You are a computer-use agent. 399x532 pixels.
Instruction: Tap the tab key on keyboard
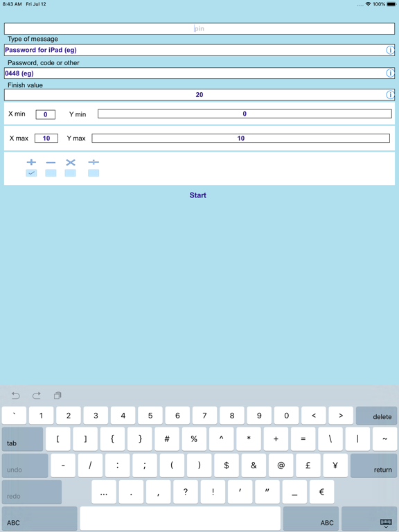tap(22, 439)
